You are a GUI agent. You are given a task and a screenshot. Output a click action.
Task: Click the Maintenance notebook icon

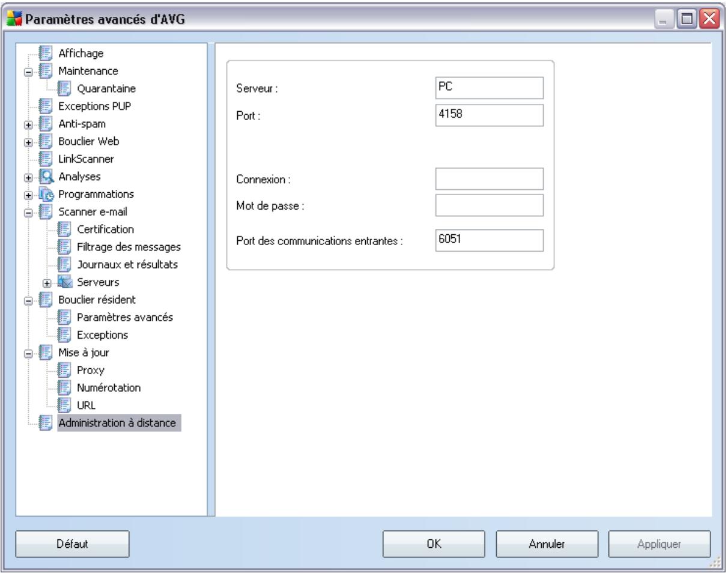pyautogui.click(x=44, y=70)
